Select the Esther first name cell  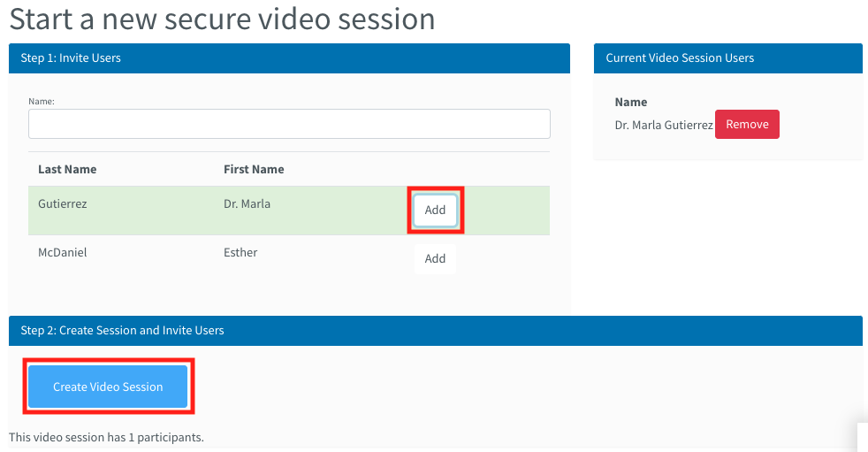pyautogui.click(x=240, y=253)
